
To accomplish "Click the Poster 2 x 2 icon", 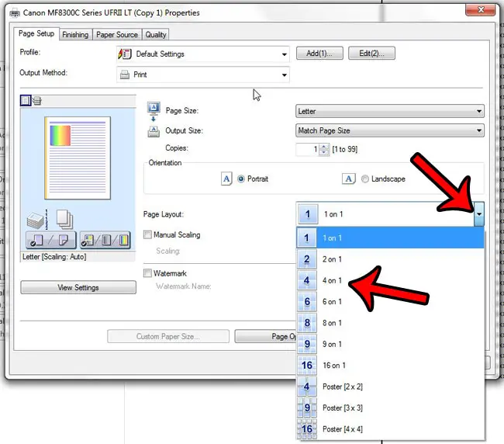I will coord(306,387).
